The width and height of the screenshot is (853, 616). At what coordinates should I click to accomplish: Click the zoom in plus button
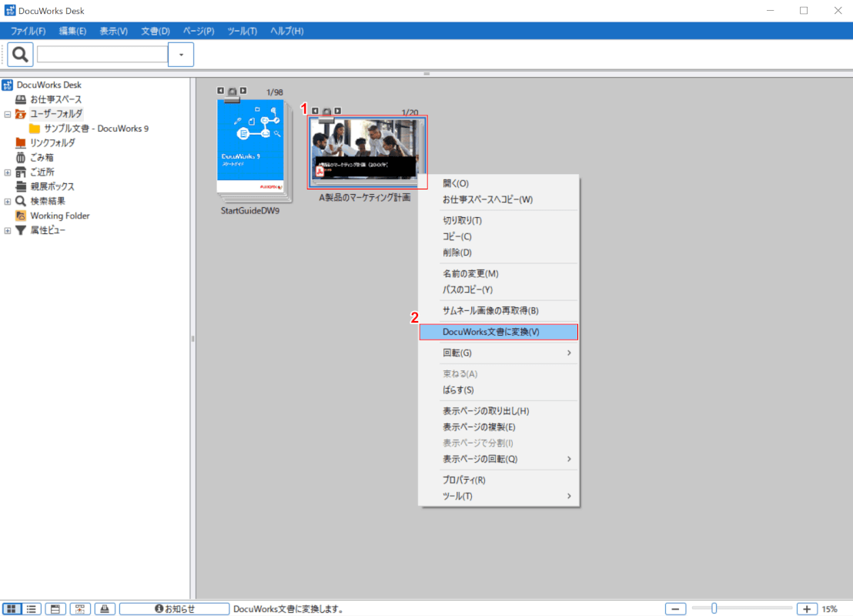pyautogui.click(x=807, y=608)
